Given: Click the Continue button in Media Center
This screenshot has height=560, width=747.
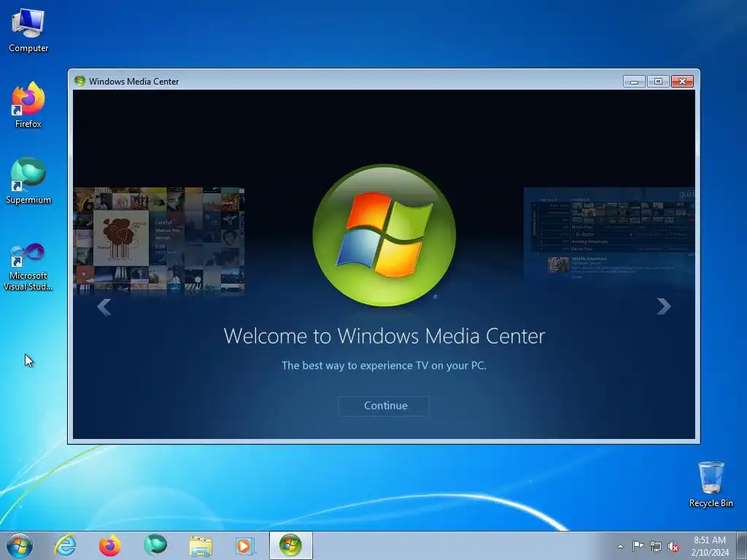Looking at the screenshot, I should (x=384, y=405).
